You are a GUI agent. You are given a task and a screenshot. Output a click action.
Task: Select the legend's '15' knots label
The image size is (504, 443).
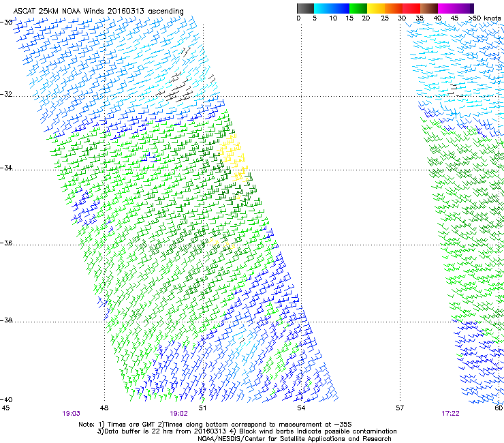[x=349, y=18]
